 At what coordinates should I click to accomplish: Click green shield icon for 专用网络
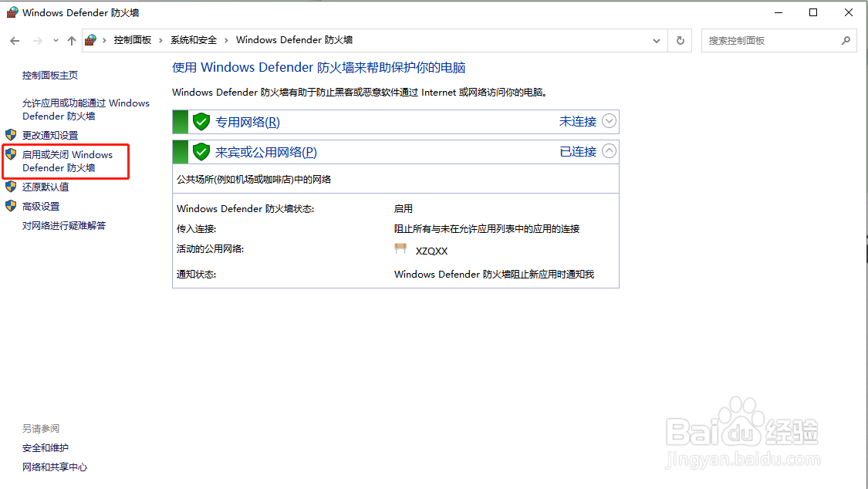201,122
